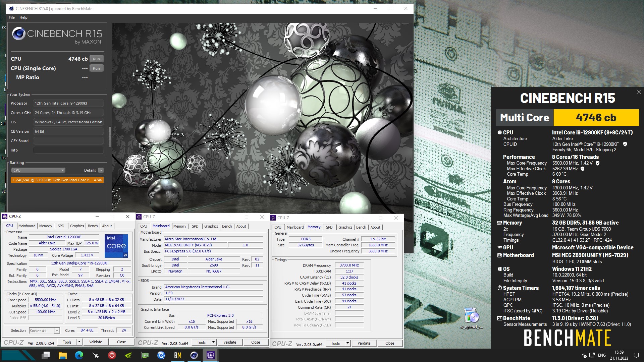Click Tools button in CPU-Z Memory window

coord(335,343)
